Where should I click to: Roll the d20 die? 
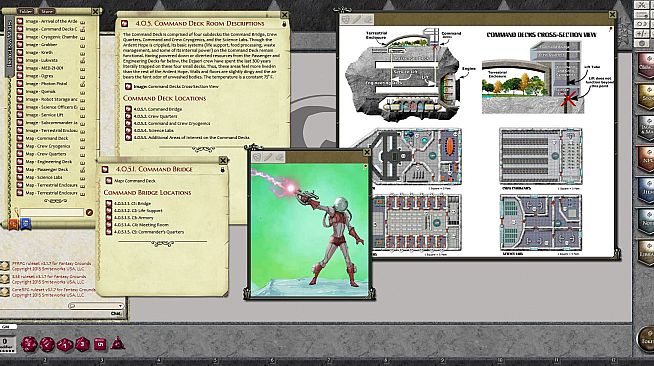click(29, 344)
